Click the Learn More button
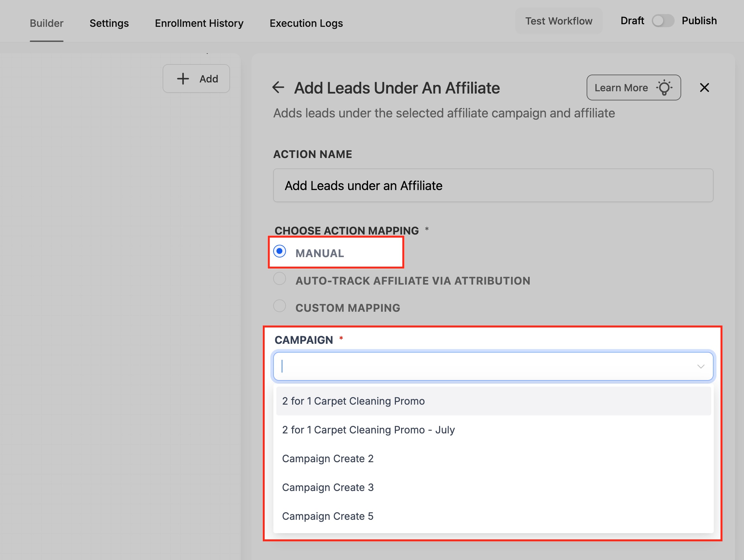 coord(621,88)
